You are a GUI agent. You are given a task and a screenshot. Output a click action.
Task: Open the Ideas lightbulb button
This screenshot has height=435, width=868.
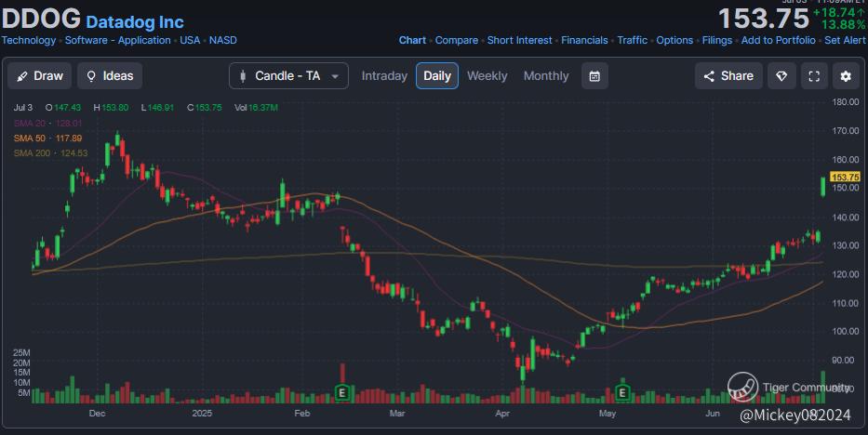pyautogui.click(x=110, y=75)
